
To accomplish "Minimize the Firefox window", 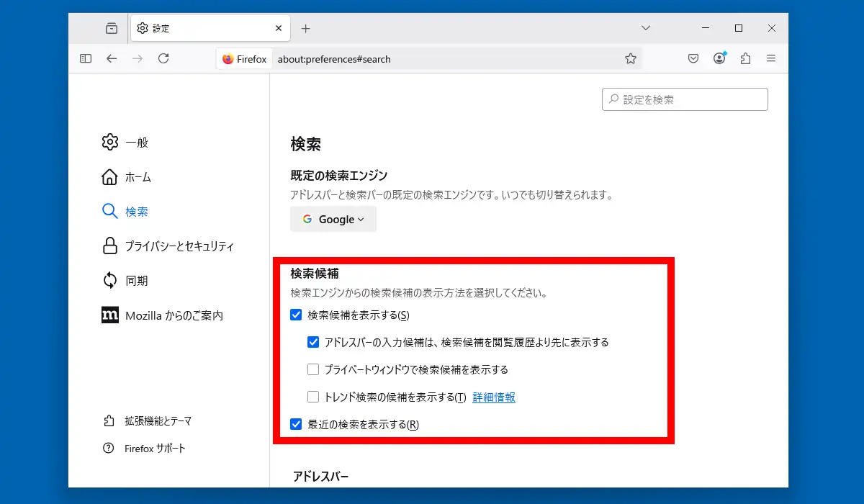I will click(705, 28).
